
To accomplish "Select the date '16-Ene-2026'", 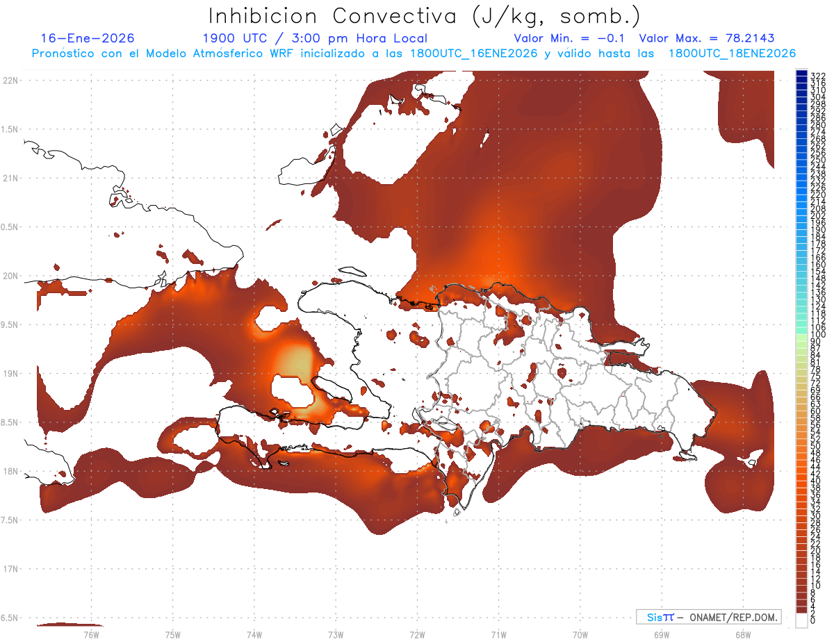I will coord(88,38).
